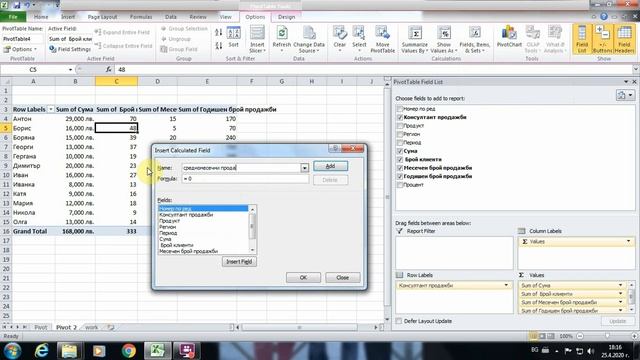Open Change Data Source button
The height and width of the screenshot is (360, 640).
pyautogui.click(x=309, y=39)
